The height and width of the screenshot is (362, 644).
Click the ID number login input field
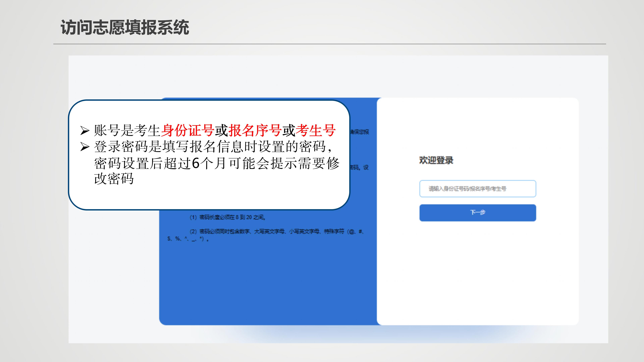point(477,189)
